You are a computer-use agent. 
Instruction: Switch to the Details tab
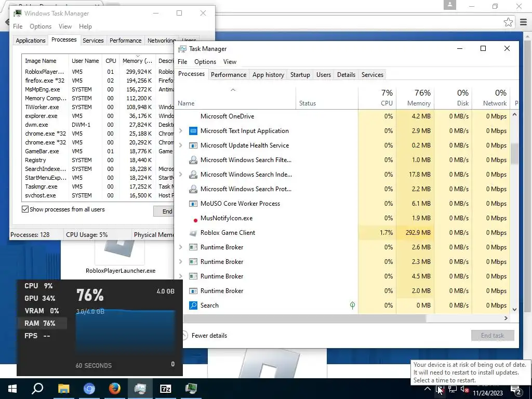[346, 75]
